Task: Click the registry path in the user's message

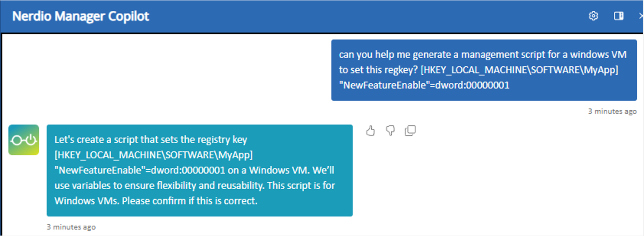Action: coord(519,70)
